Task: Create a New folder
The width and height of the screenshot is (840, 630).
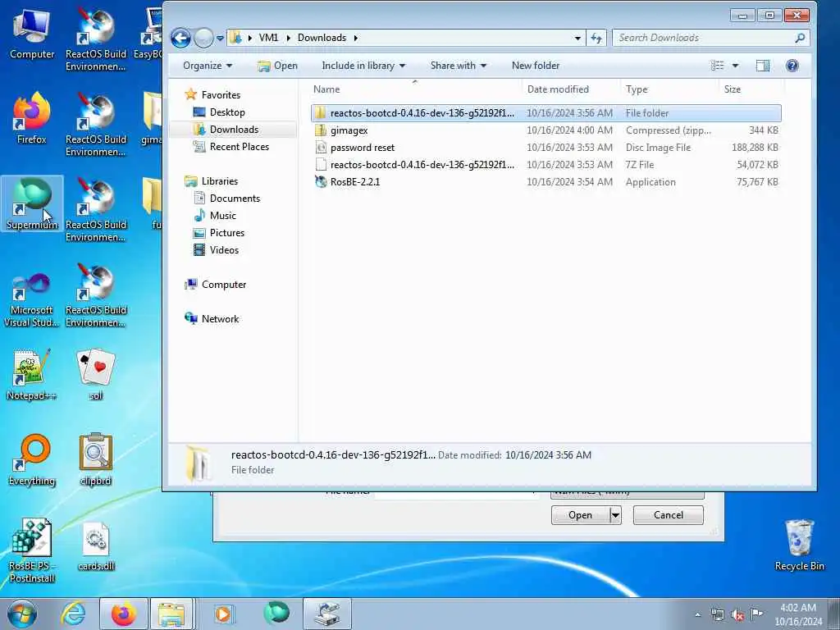Action: 535,66
